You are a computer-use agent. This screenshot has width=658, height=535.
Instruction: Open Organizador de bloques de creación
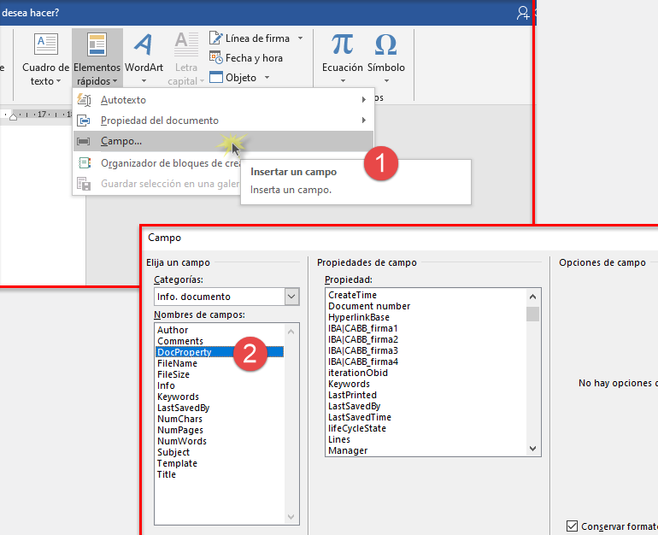(157, 163)
